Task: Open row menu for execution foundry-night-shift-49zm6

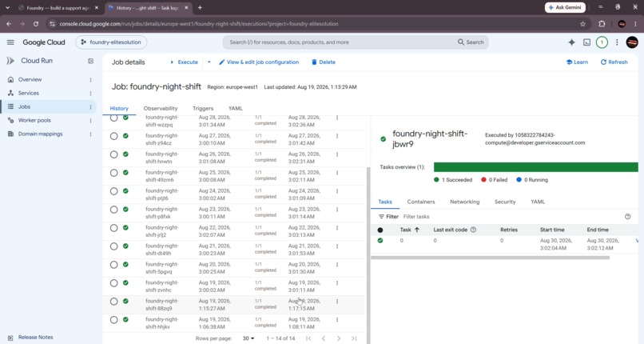Action: [337, 173]
